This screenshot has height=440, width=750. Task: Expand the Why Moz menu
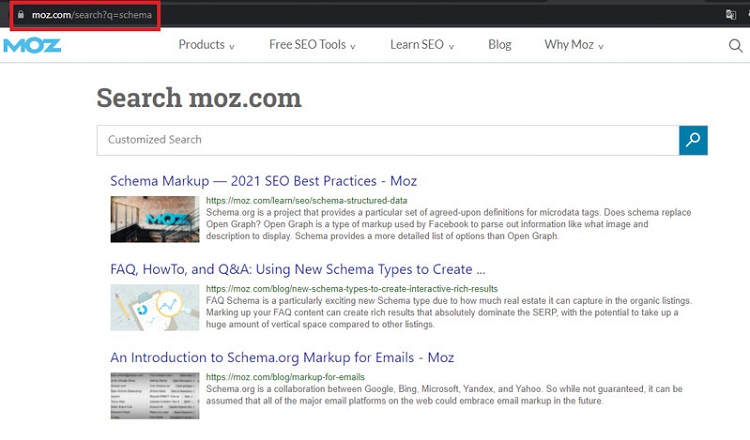[x=574, y=45]
